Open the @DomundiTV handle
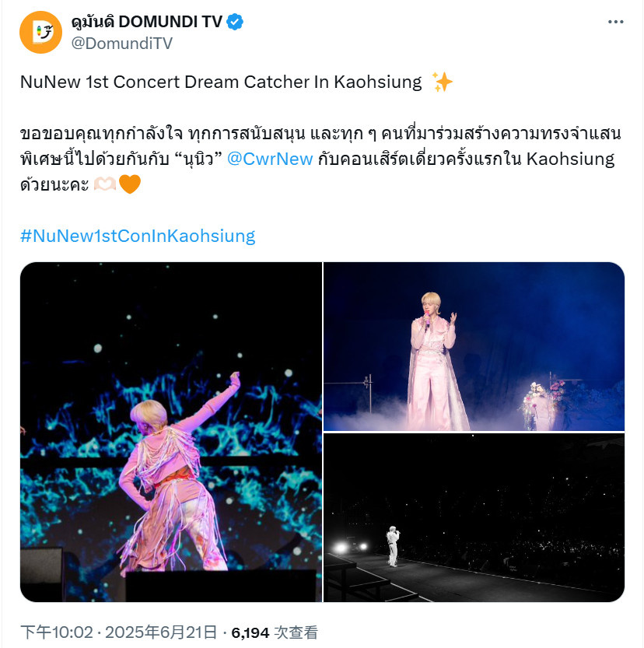644x648 pixels. 121,43
